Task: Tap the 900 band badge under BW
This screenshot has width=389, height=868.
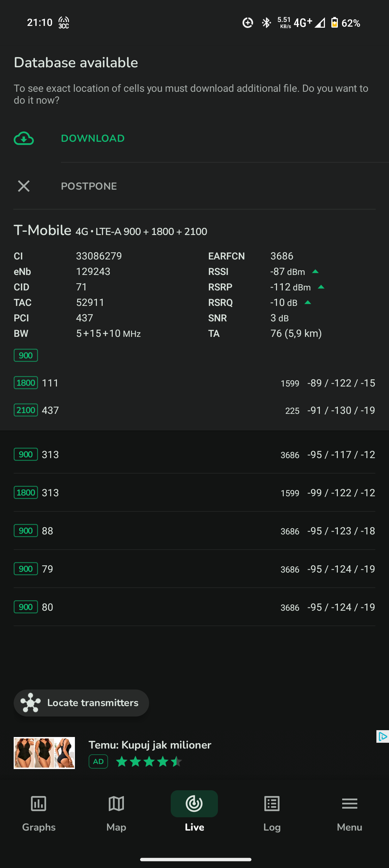Action: point(26,356)
